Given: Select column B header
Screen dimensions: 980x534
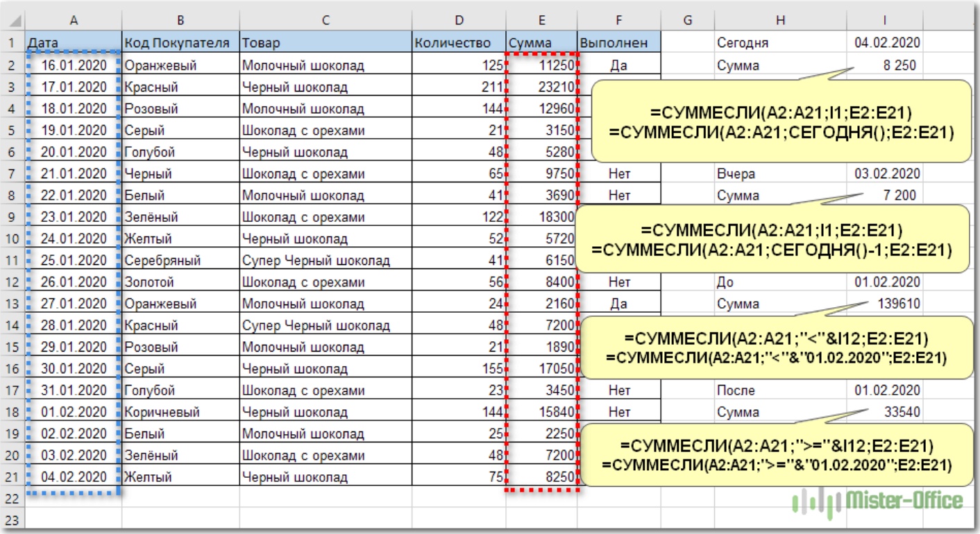Looking at the screenshot, I should (x=180, y=21).
